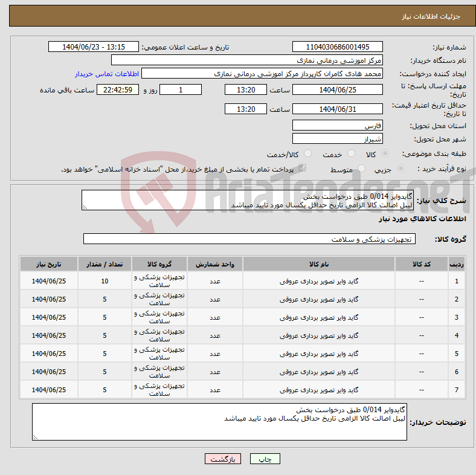
Task: Click the واحد شمارش column header
Action: click(x=215, y=264)
